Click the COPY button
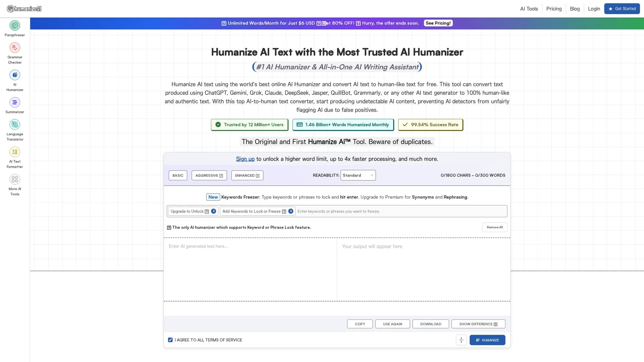644x362 pixels. point(360,324)
